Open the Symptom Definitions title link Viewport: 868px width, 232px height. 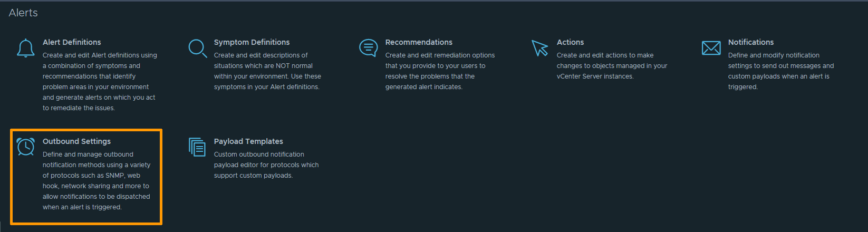tap(252, 42)
